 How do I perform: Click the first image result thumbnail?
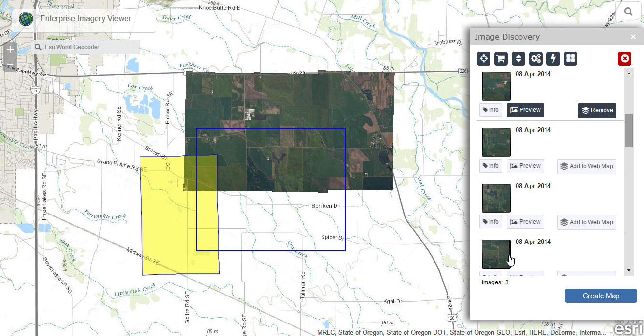coord(496,86)
